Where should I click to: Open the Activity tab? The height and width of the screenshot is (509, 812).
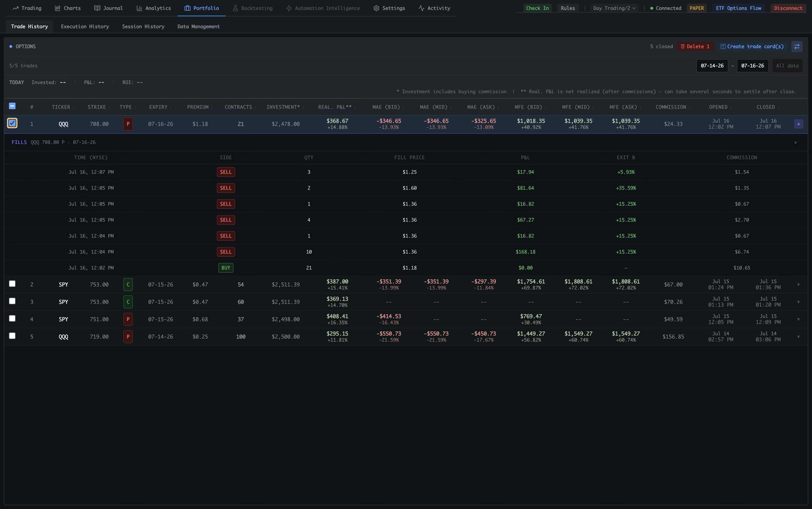434,8
